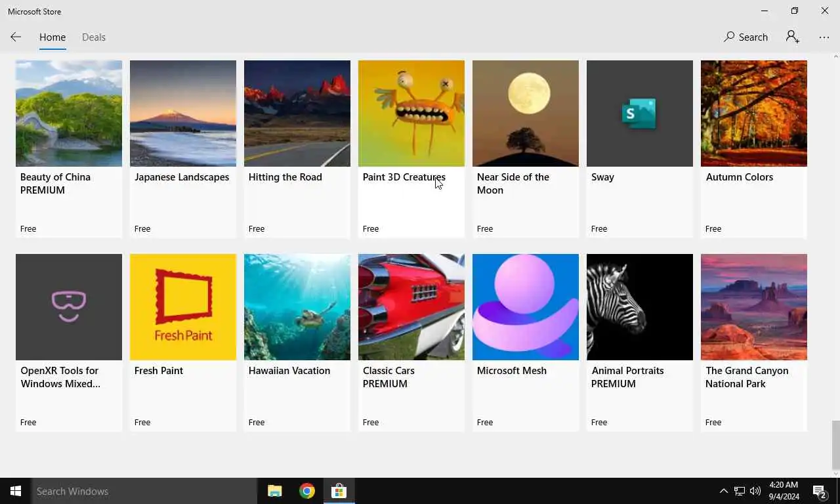Click 'Free' price under Fresh Paint
Screen dimensions: 840x504
click(142, 423)
